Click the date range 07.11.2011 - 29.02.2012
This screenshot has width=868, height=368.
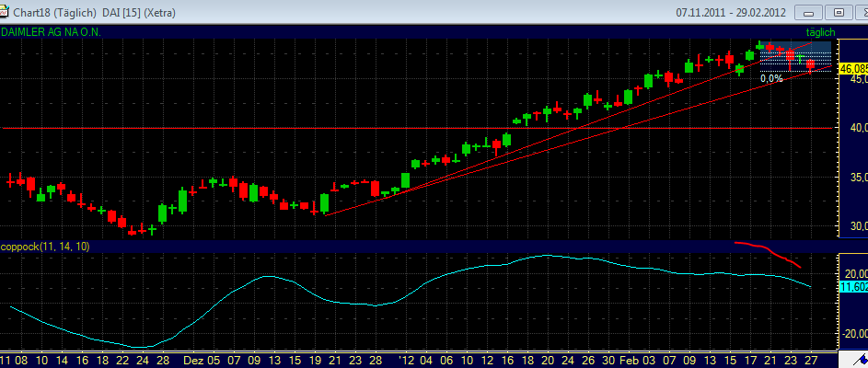731,12
